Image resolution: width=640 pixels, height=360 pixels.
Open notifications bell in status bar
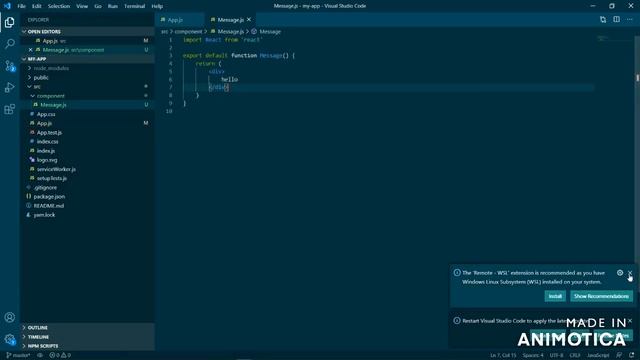pyautogui.click(x=631, y=356)
